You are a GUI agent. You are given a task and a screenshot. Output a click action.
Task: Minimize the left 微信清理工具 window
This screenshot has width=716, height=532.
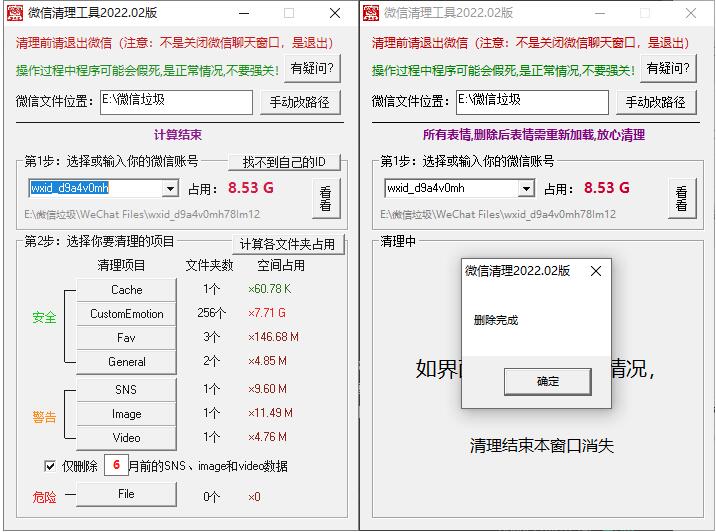point(244,13)
